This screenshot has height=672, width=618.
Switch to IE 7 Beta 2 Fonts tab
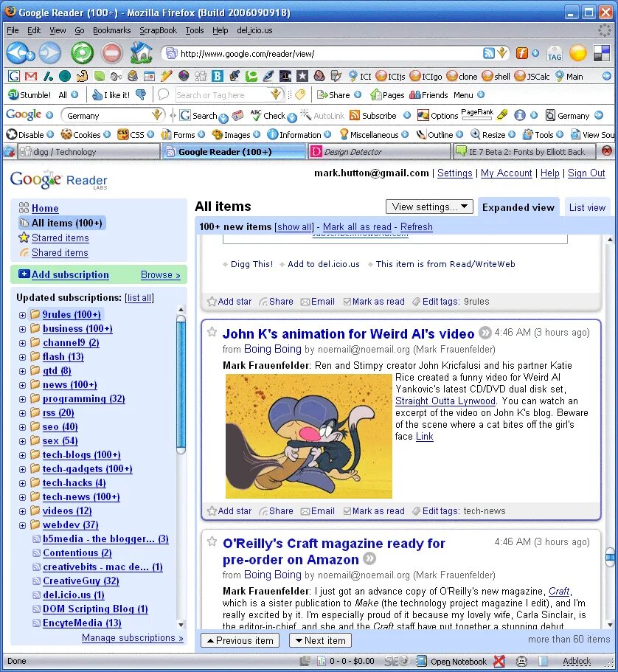pyautogui.click(x=524, y=152)
